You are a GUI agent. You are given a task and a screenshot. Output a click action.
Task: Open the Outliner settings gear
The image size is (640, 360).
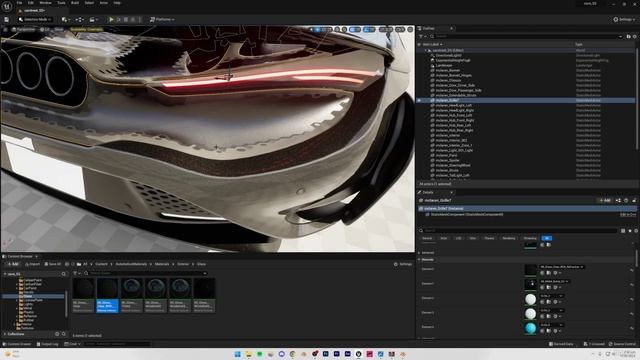[x=635, y=36]
